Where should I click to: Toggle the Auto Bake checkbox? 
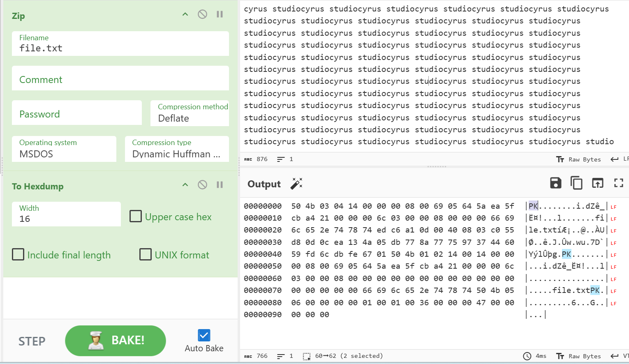click(204, 335)
